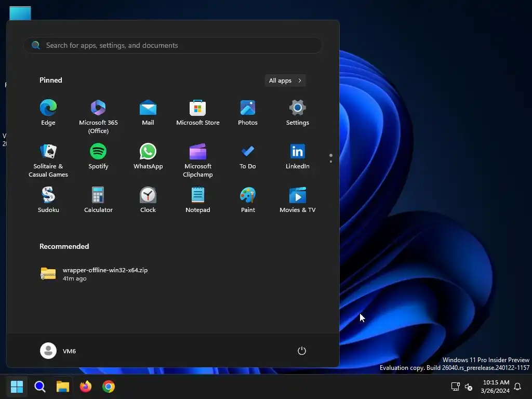The image size is (532, 399).
Task: Open the notifications bell icon
Action: click(x=517, y=387)
